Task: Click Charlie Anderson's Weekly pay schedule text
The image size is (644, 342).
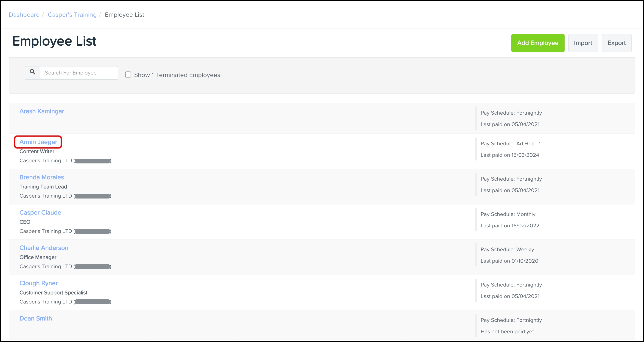Action: coord(507,249)
